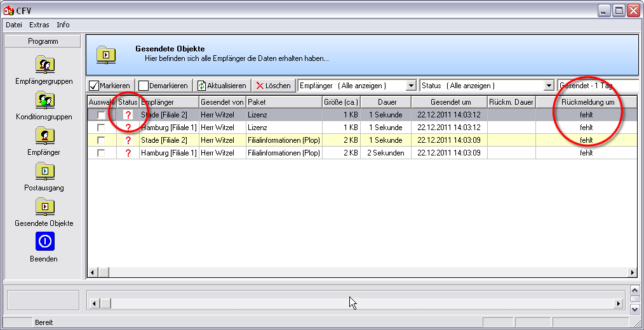
Task: Click the Empfänger sidebar icon
Action: point(44,136)
